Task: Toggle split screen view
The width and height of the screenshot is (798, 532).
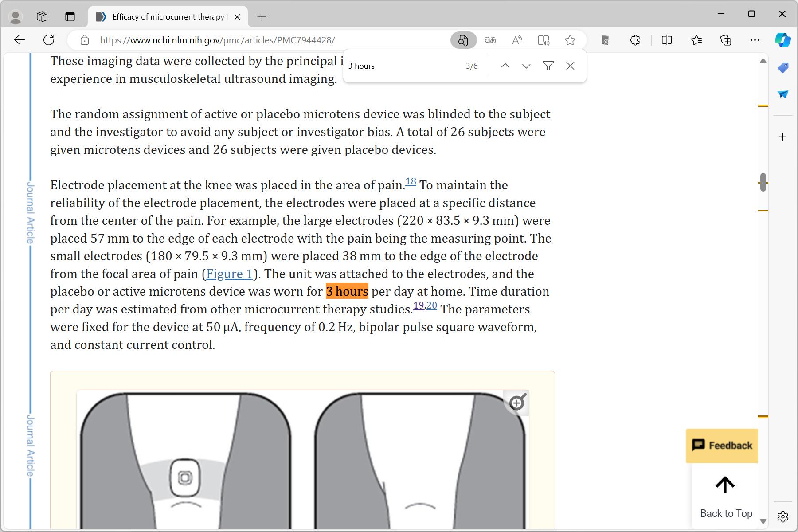Action: (x=667, y=40)
